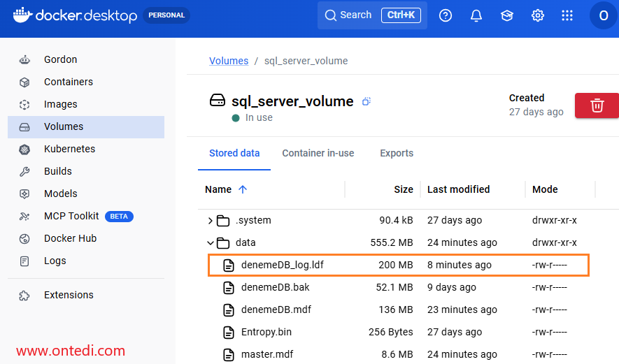Open Containers in the sidebar
The width and height of the screenshot is (619, 364).
click(x=86, y=82)
